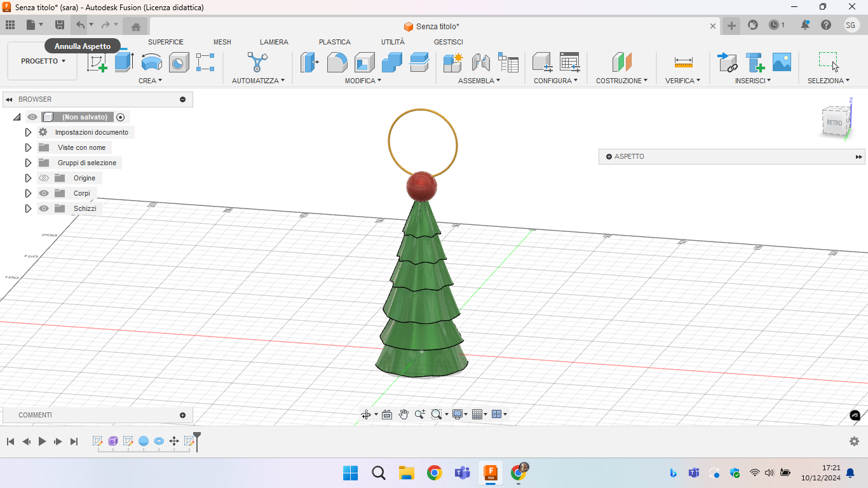
Task: Select the Pan hand tool
Action: 403,414
